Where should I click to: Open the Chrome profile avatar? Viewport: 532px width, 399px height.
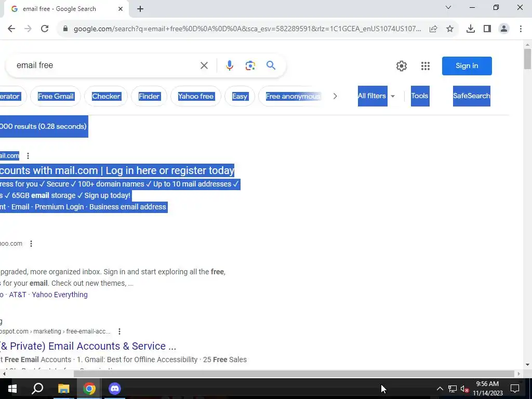pos(504,29)
